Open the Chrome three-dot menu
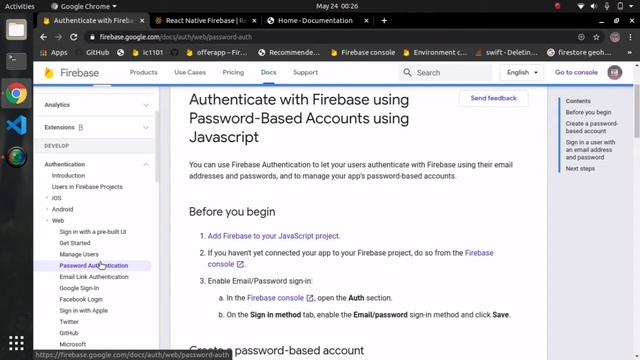 [x=630, y=37]
